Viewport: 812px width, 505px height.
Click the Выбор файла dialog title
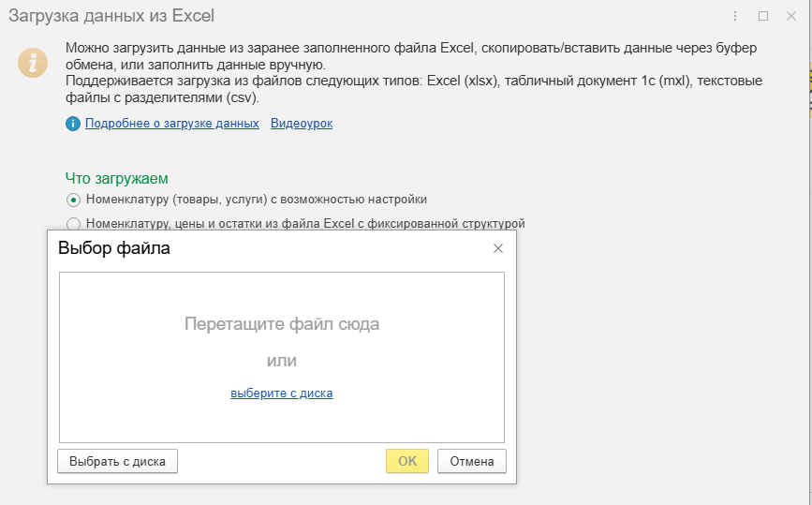[x=114, y=248]
